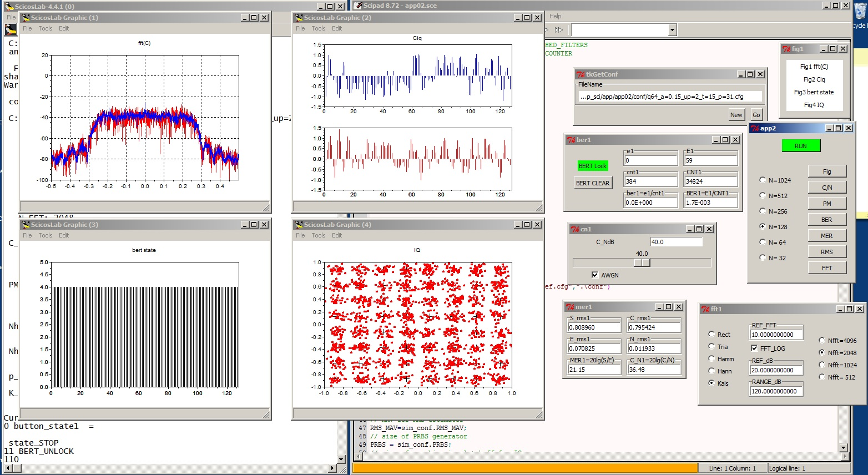868x475 pixels.
Task: Click the ScicosLab Graphic (4) window puffin icon
Action: (x=299, y=225)
